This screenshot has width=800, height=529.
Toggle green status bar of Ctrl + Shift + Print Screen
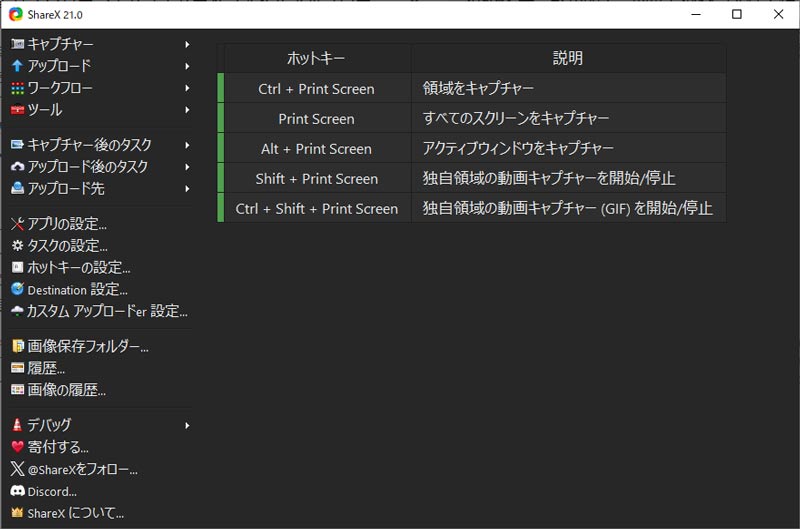click(220, 208)
